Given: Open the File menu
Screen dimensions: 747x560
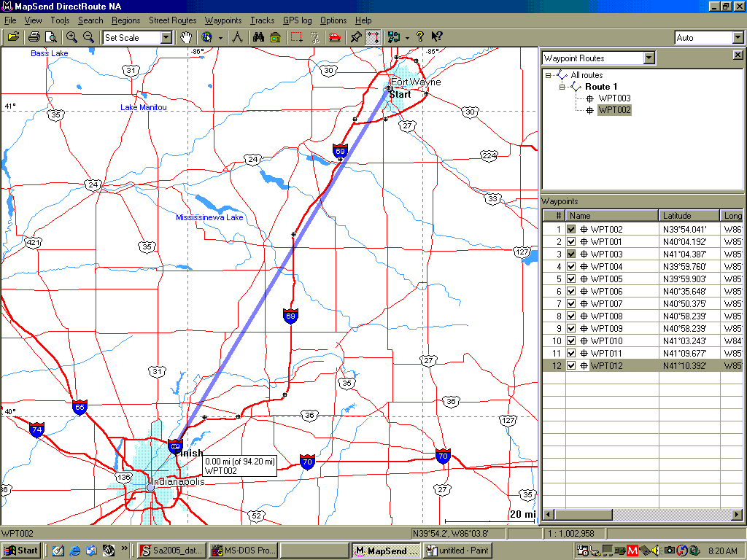Looking at the screenshot, I should click(x=10, y=20).
